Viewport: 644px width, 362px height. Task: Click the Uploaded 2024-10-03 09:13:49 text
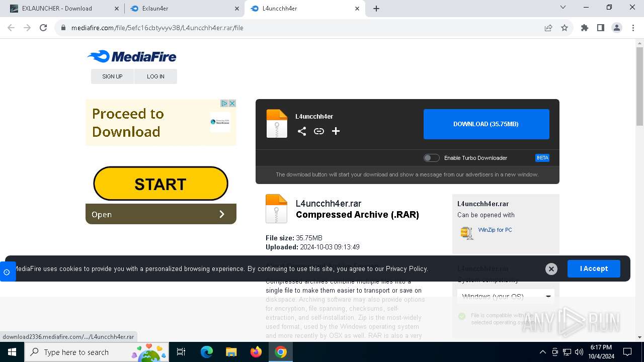point(312,247)
